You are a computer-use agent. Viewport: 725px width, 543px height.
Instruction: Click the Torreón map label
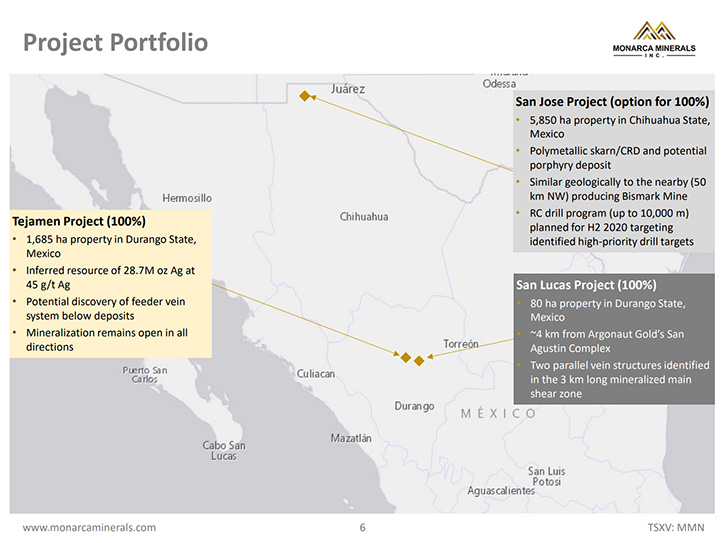click(461, 344)
